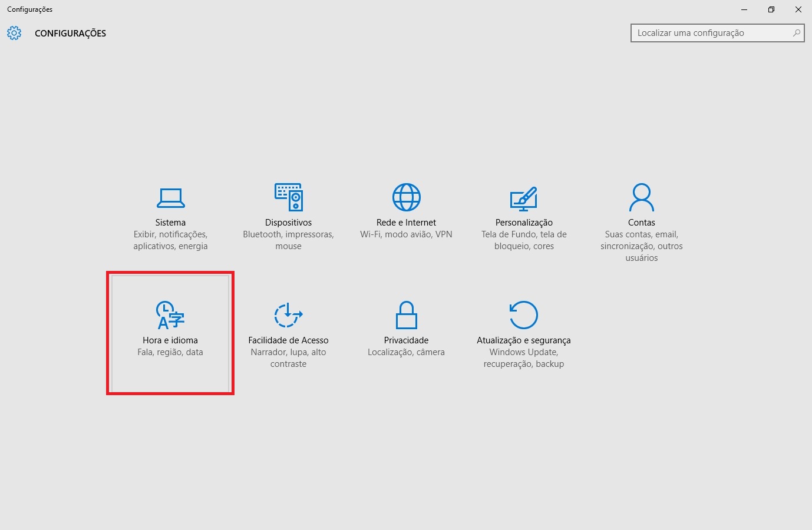812x530 pixels.
Task: Close the Configurações window
Action: tap(798, 9)
